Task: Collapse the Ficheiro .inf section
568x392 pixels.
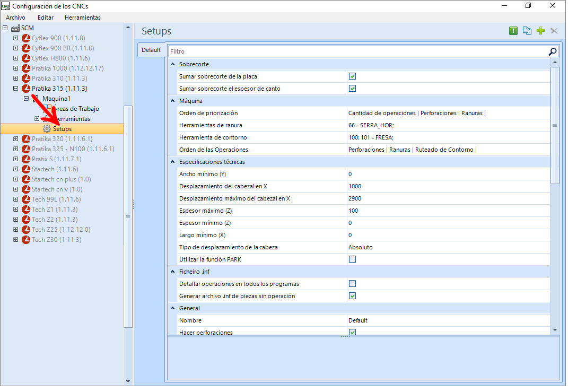Action: 173,272
